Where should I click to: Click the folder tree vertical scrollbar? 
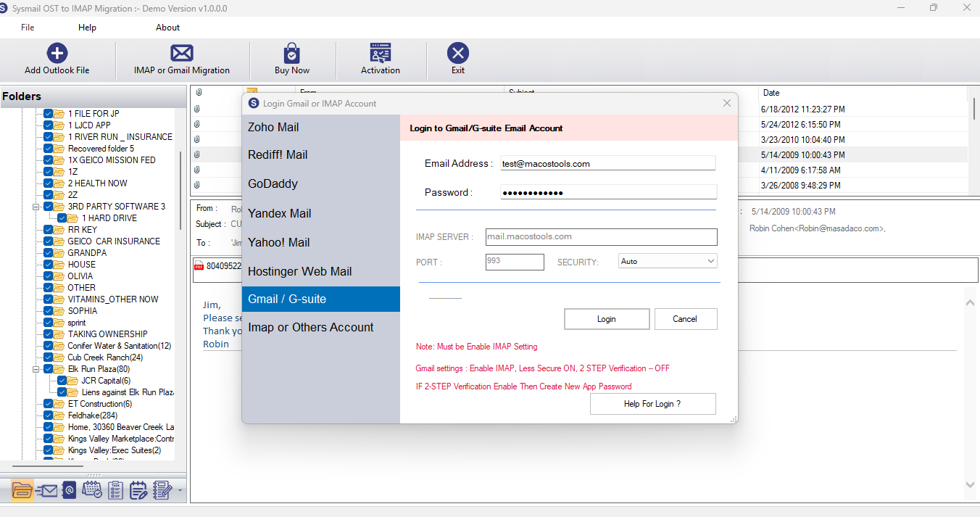coord(180,190)
